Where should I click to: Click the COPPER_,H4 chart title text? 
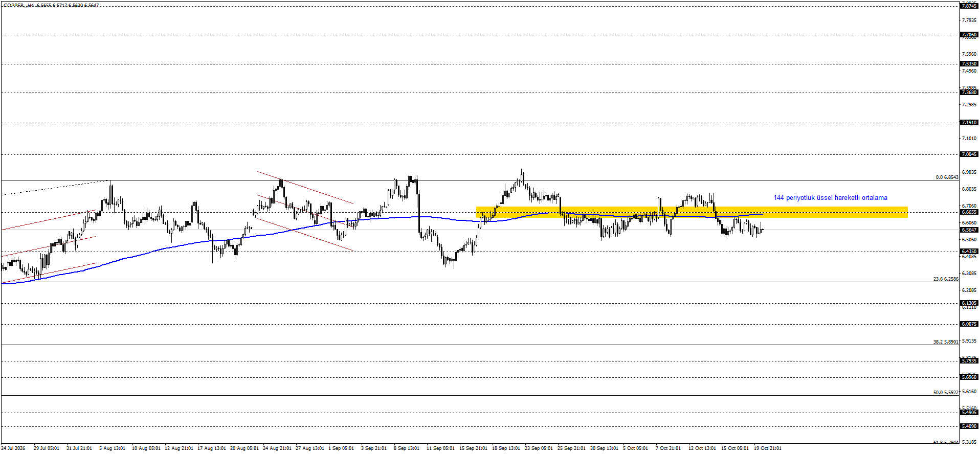51,6
